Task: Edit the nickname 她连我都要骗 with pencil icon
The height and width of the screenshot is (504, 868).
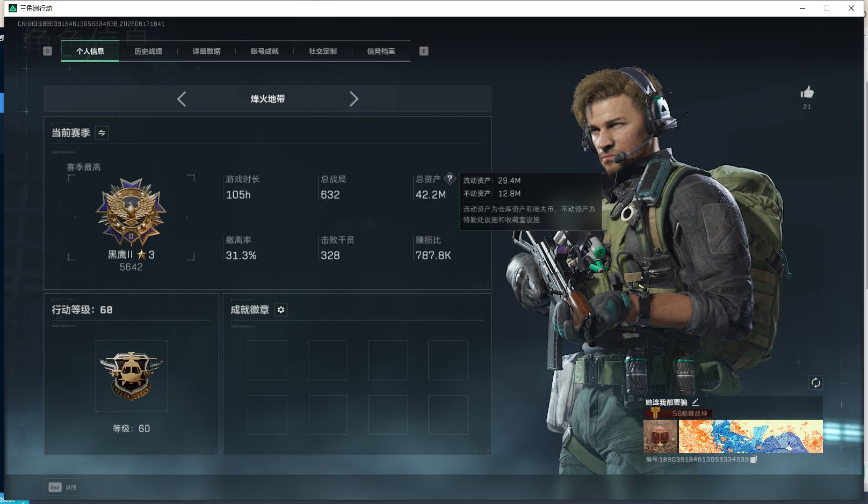Action: [695, 401]
